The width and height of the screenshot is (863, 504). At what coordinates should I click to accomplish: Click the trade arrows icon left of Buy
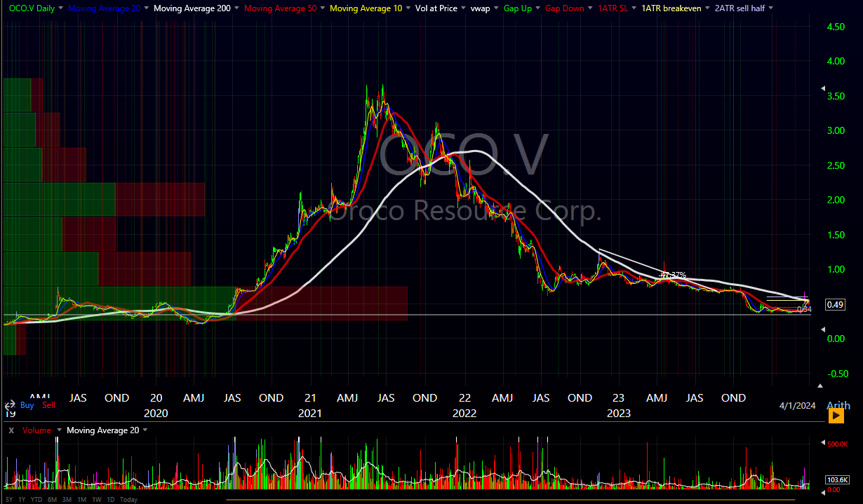click(x=10, y=405)
